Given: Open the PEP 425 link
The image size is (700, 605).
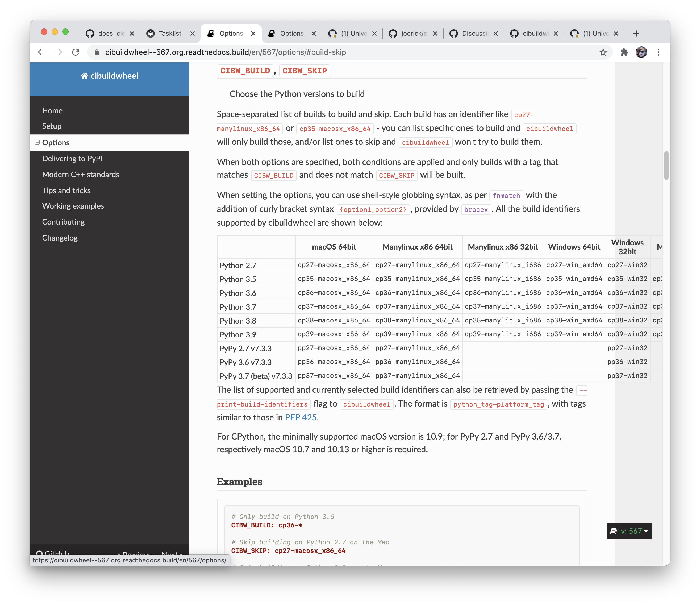Looking at the screenshot, I should (x=301, y=417).
